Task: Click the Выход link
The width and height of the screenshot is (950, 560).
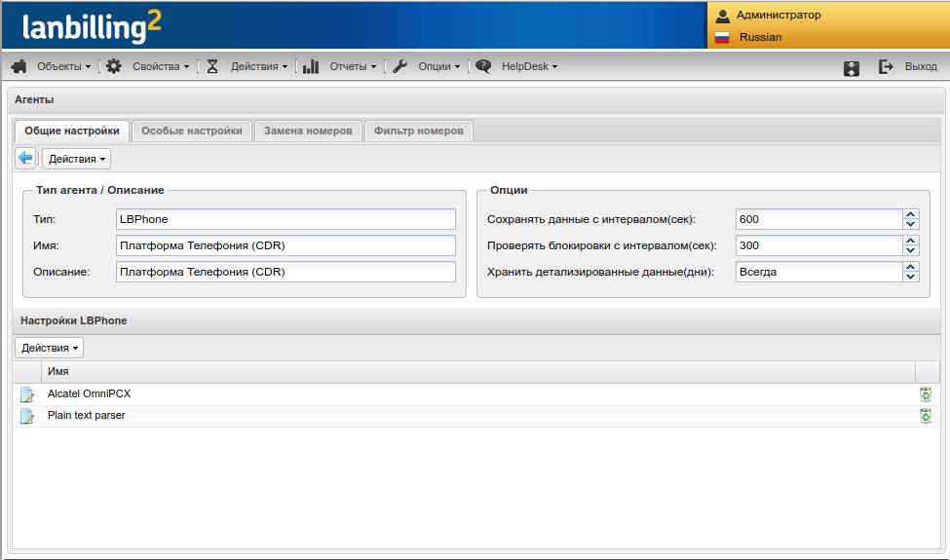Action: pyautogui.click(x=921, y=66)
